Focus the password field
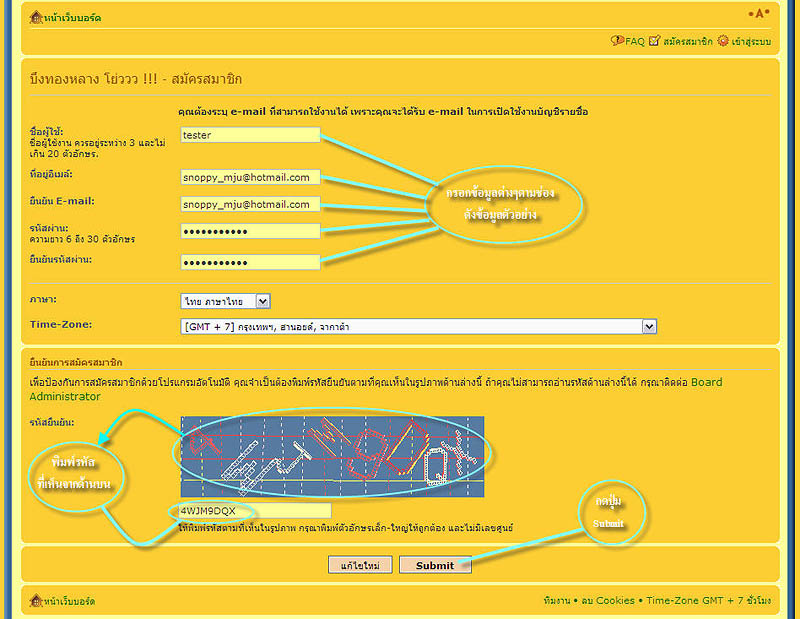The height and width of the screenshot is (619, 800). 250,231
